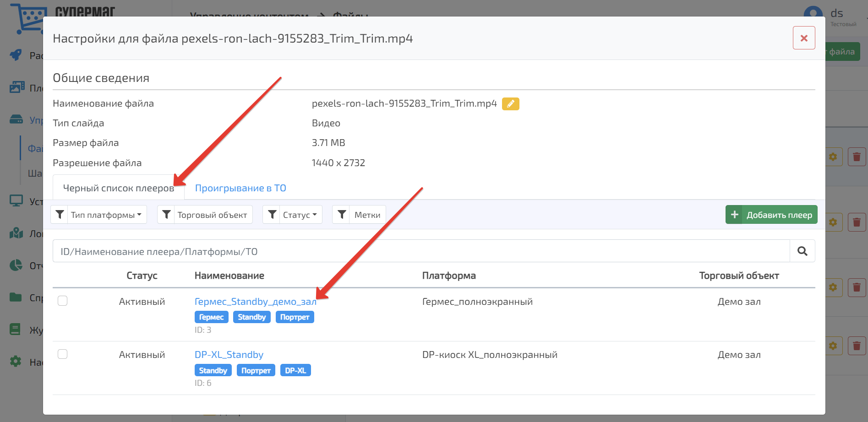Click the Добавить плеер button
This screenshot has width=868, height=422.
(771, 215)
